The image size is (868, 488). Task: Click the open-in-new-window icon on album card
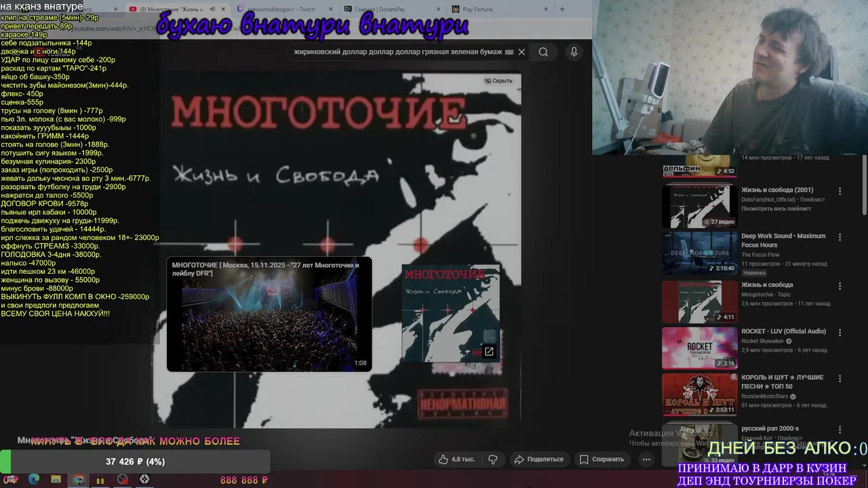[488, 351]
